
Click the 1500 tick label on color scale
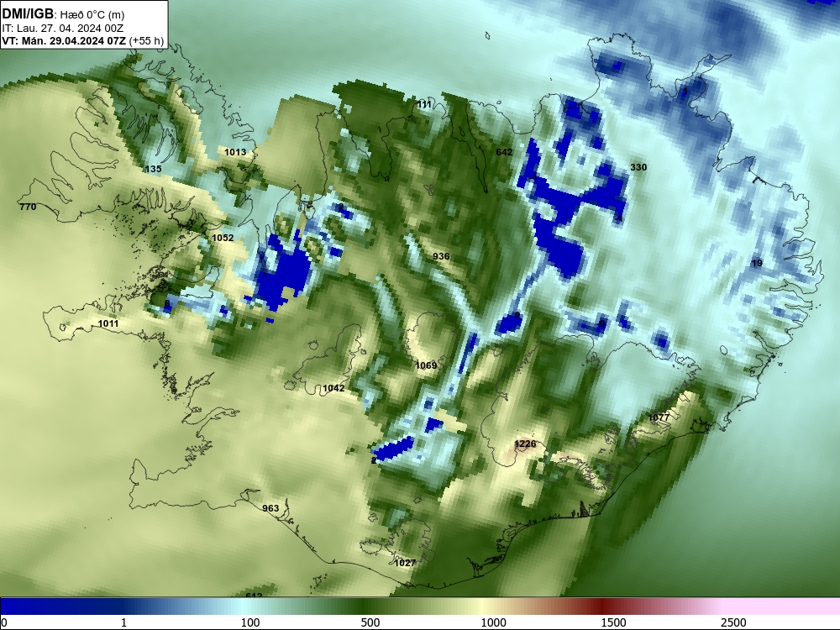tap(613, 622)
